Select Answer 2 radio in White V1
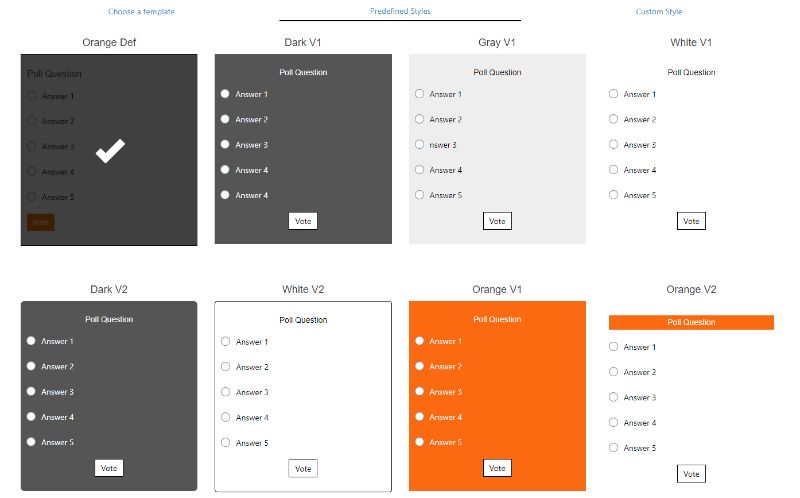 (613, 119)
